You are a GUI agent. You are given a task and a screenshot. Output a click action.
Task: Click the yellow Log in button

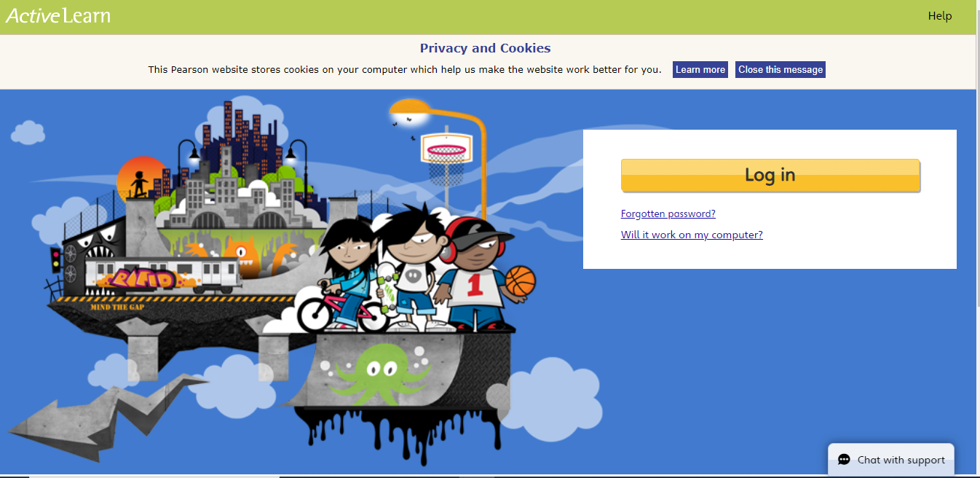(x=770, y=175)
